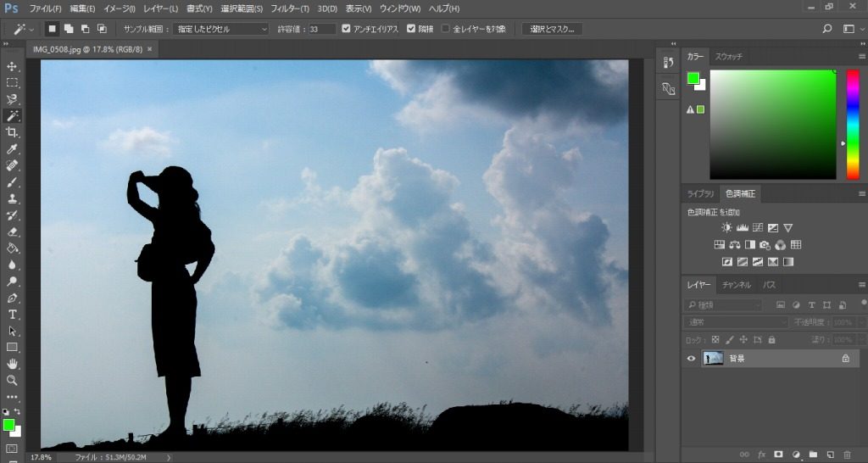Viewport: 868px width, 463px height.
Task: Toggle the アンチエイリアス checkbox
Action: [x=346, y=29]
